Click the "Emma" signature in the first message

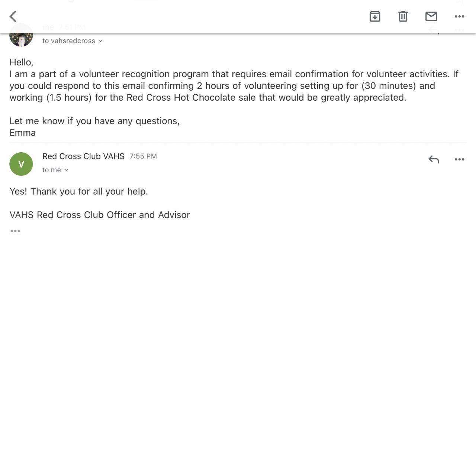23,133
